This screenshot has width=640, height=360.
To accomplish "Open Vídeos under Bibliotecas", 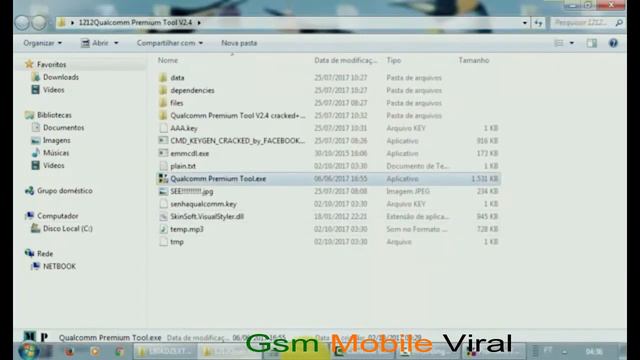I will click(53, 166).
